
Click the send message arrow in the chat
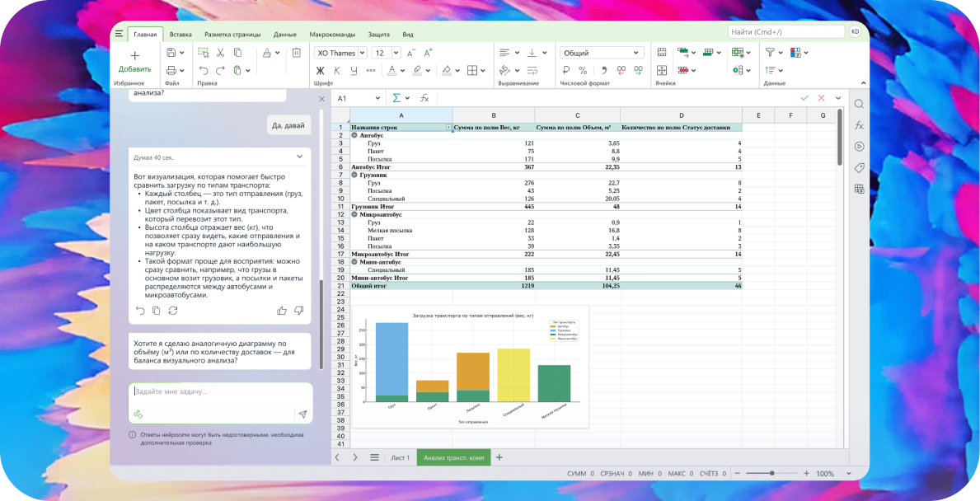[x=302, y=414]
